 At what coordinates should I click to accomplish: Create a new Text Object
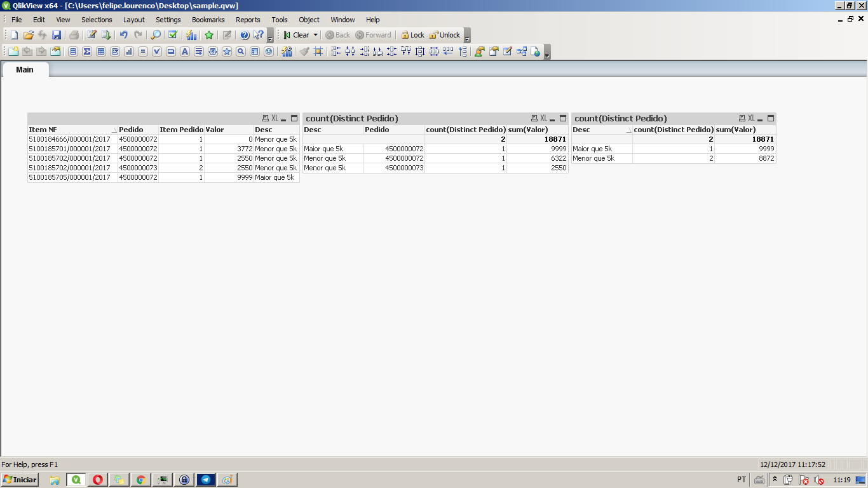pyautogui.click(x=185, y=51)
